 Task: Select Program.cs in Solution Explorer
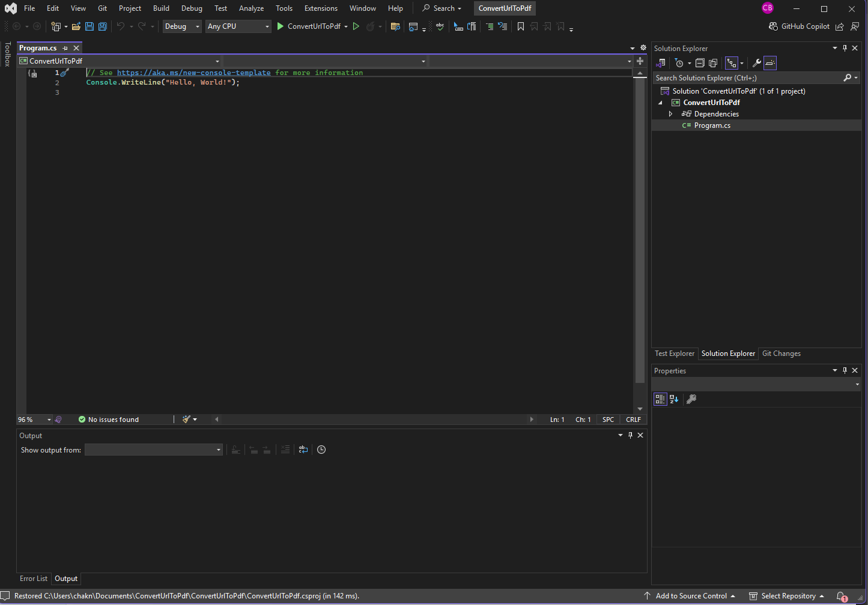(712, 125)
